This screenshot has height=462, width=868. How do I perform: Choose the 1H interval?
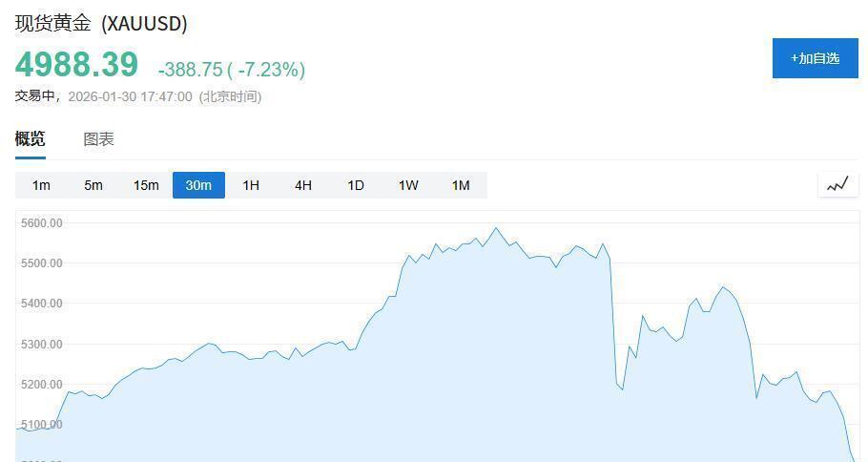[251, 185]
